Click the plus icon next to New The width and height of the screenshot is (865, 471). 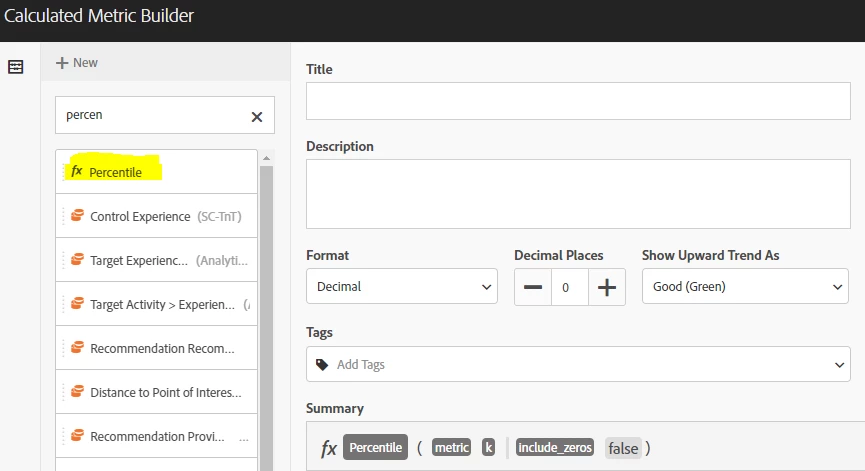coord(62,63)
